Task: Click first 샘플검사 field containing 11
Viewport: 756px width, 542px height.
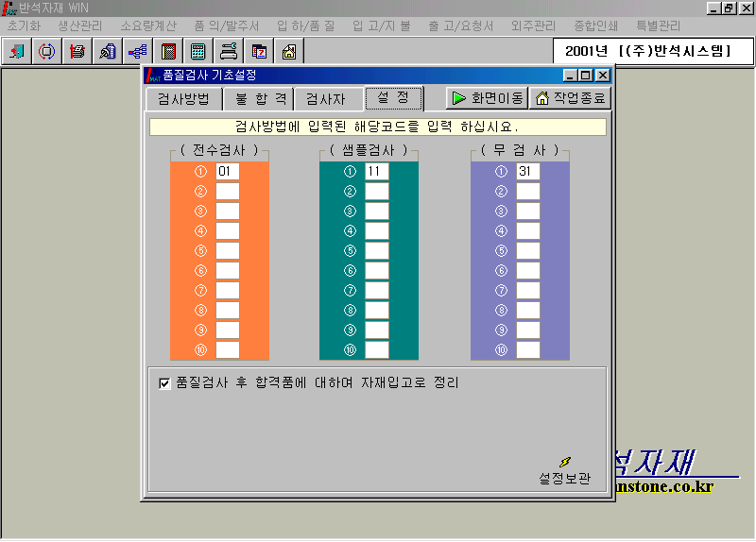Action: click(x=376, y=172)
